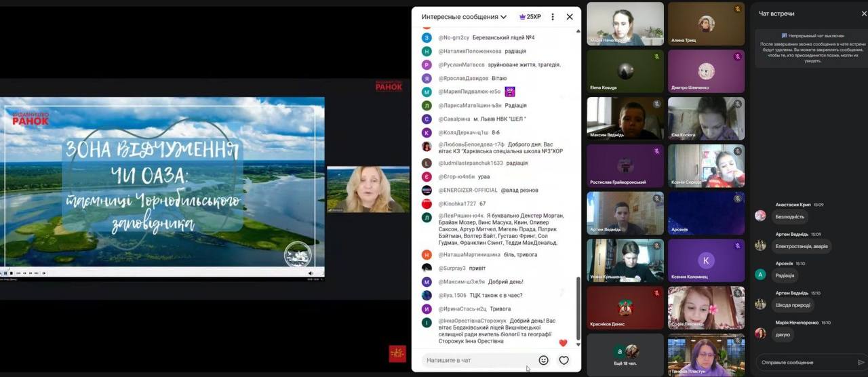The width and height of the screenshot is (868, 377).
Task: Click the heart reaction icon beside chat input
Action: [564, 360]
